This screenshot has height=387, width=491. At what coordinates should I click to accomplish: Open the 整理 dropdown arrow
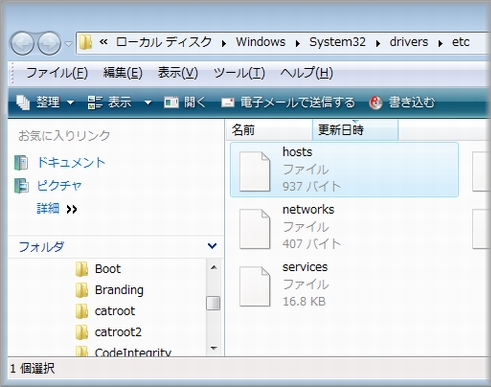[x=70, y=102]
